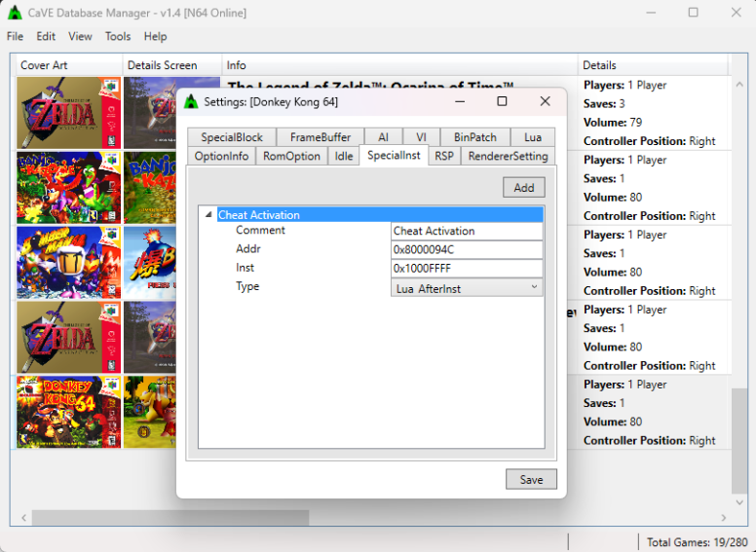Image resolution: width=756 pixels, height=552 pixels.
Task: Switch to the OptionInfo tab
Action: [x=221, y=156]
